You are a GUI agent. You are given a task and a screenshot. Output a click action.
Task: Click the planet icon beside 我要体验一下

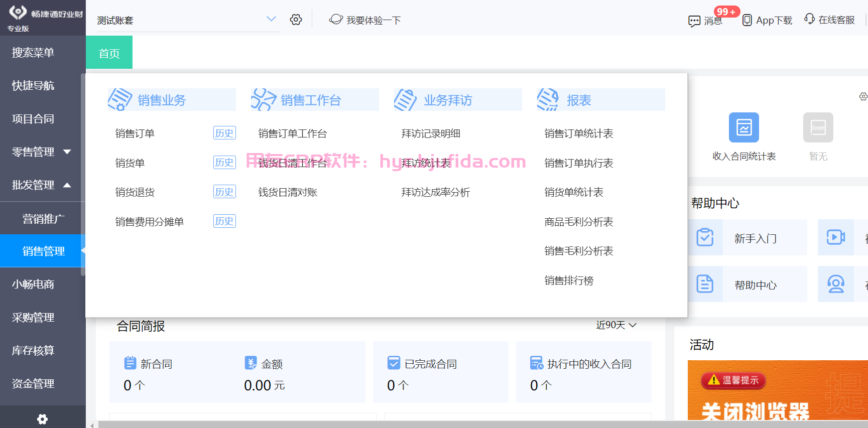336,20
